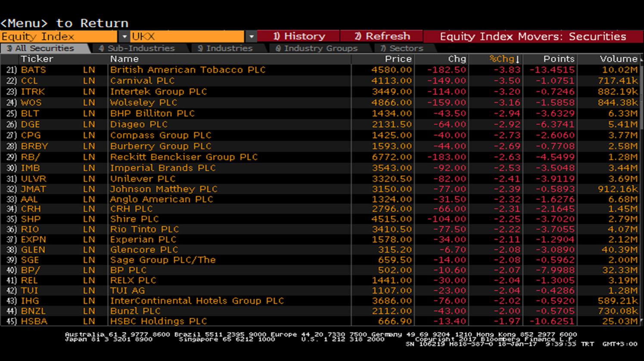The height and width of the screenshot is (361, 644).
Task: Click Compass Group PLC name
Action: coord(161,135)
